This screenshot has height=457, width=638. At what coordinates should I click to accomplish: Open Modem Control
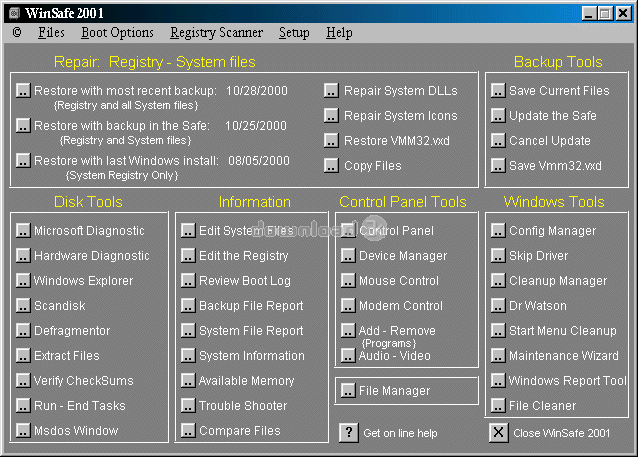[x=348, y=306]
